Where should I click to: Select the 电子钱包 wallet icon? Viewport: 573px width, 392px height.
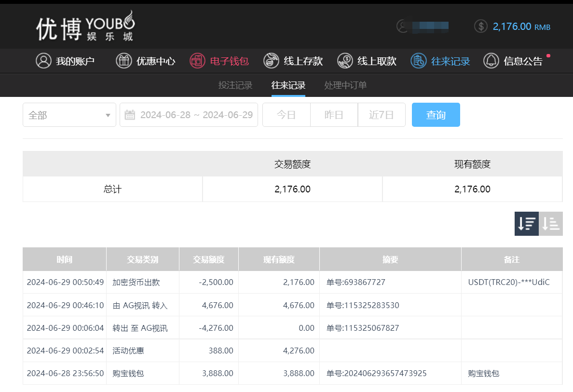[197, 61]
